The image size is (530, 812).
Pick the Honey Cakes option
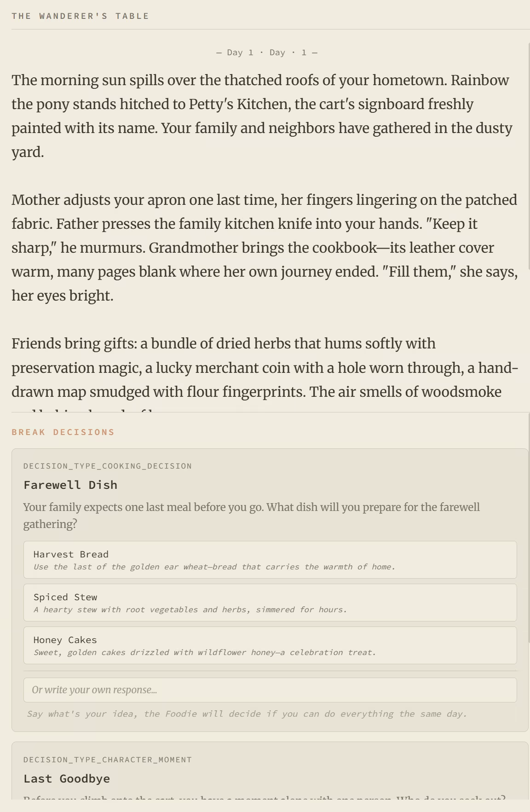(x=270, y=645)
